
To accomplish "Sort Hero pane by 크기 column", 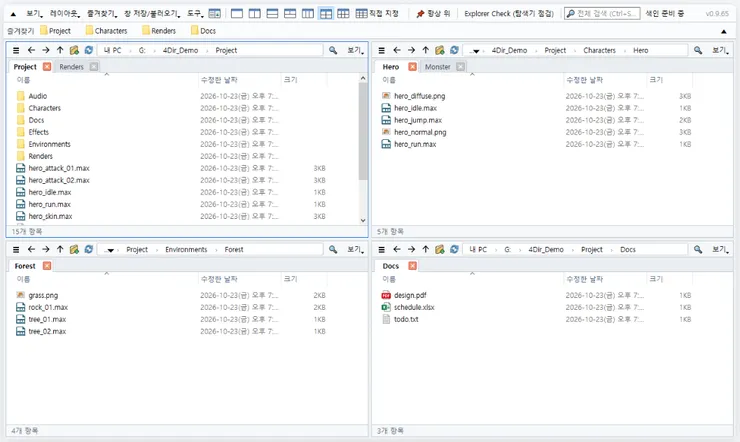I will click(669, 80).
